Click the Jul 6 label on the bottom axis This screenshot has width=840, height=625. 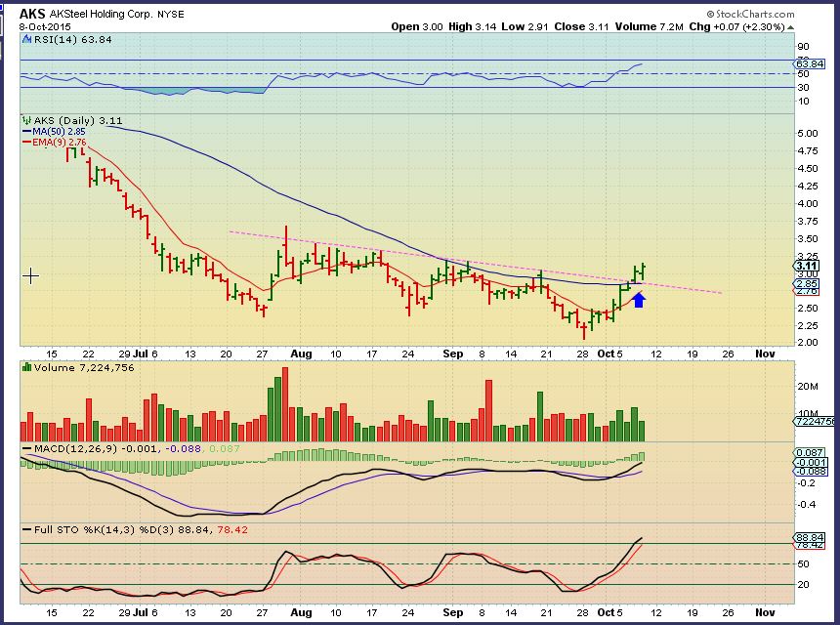point(146,612)
